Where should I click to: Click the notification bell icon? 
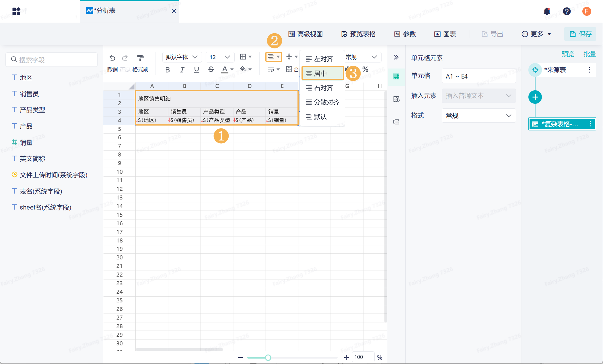pos(547,11)
